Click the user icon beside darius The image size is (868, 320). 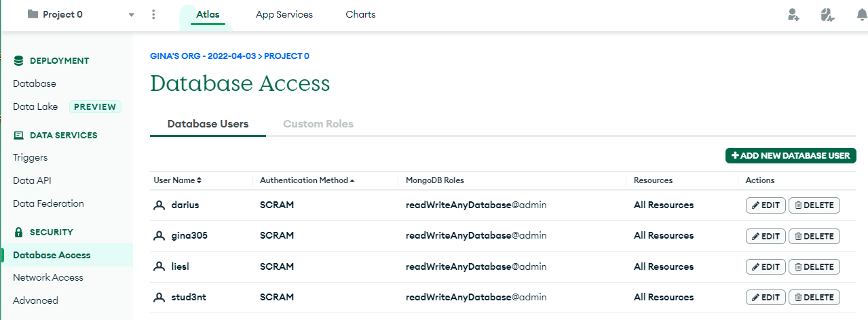pos(159,205)
